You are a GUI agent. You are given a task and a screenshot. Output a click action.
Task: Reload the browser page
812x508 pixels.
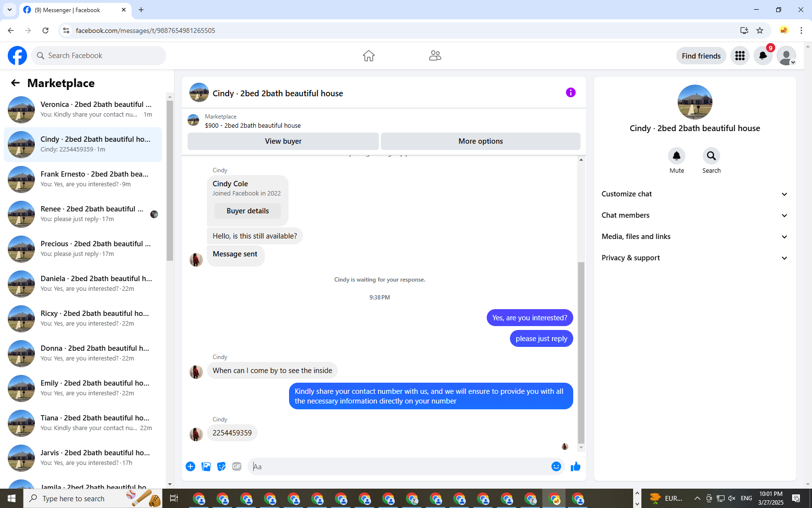point(45,30)
